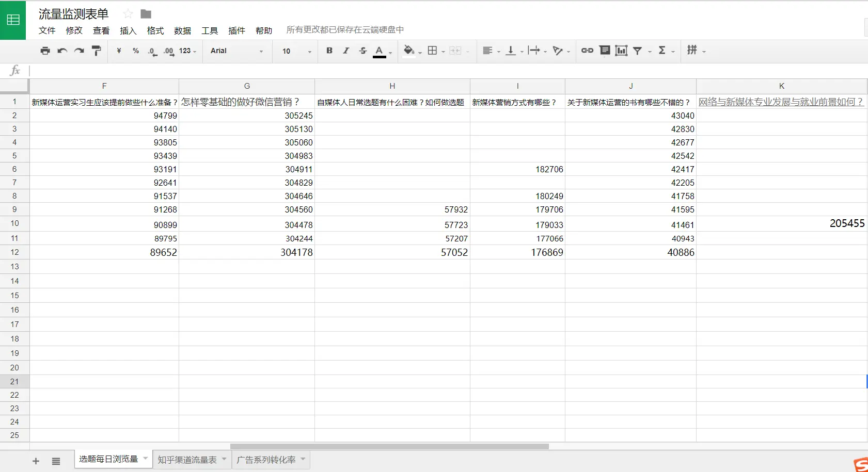The height and width of the screenshot is (472, 868).
Task: Open the Arial font dropdown
Action: pos(237,51)
